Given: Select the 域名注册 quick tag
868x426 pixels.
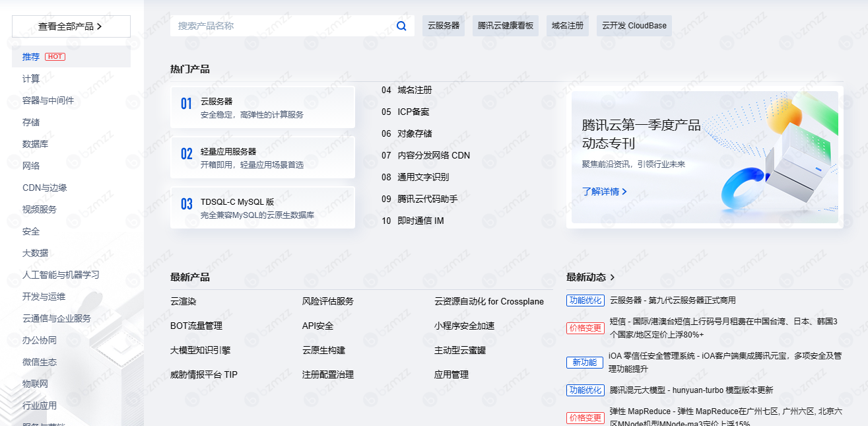Looking at the screenshot, I should coord(568,26).
